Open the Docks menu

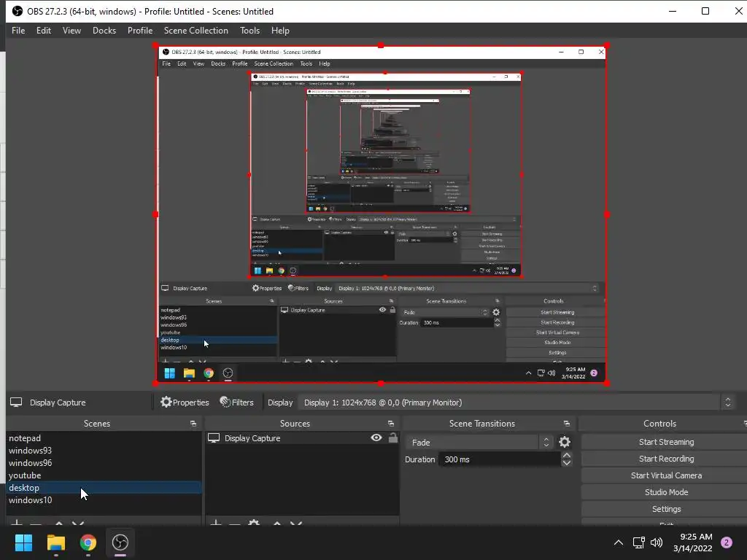104,31
